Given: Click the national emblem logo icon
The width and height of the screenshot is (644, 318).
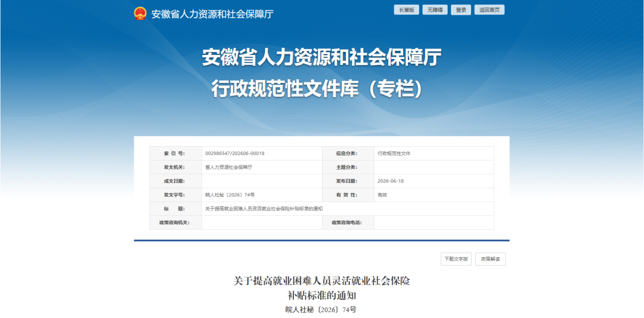Looking at the screenshot, I should click(140, 14).
